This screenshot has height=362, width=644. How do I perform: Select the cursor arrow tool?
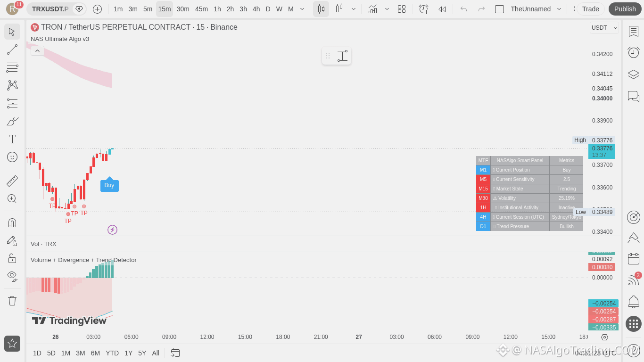click(x=12, y=32)
